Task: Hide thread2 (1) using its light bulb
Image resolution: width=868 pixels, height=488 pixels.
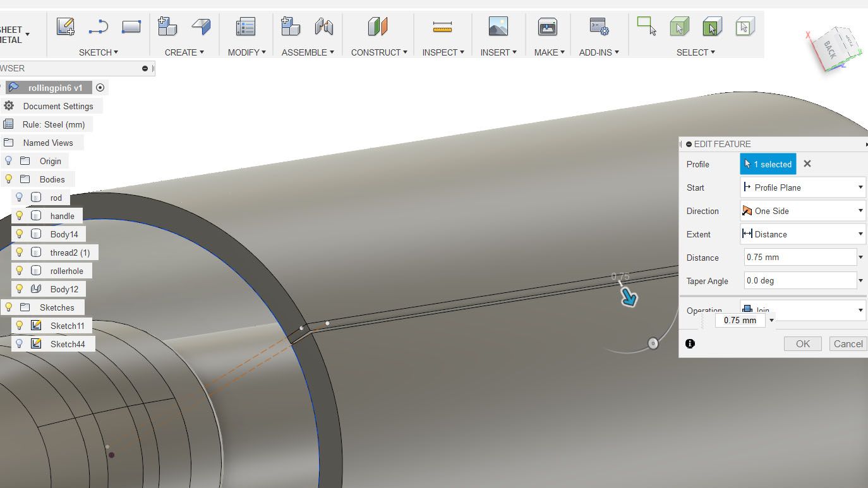Action: [x=20, y=253]
